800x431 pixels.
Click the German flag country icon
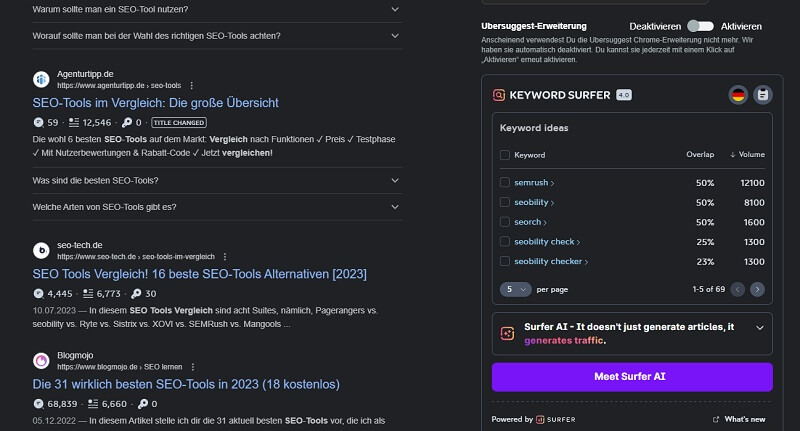[739, 95]
